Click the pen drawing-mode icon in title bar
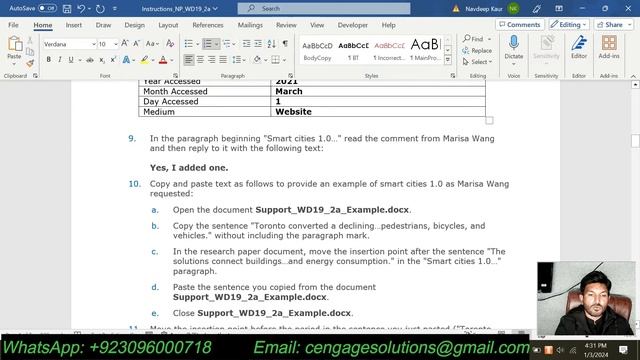Screen dimensions: 640x360 (536, 8)
